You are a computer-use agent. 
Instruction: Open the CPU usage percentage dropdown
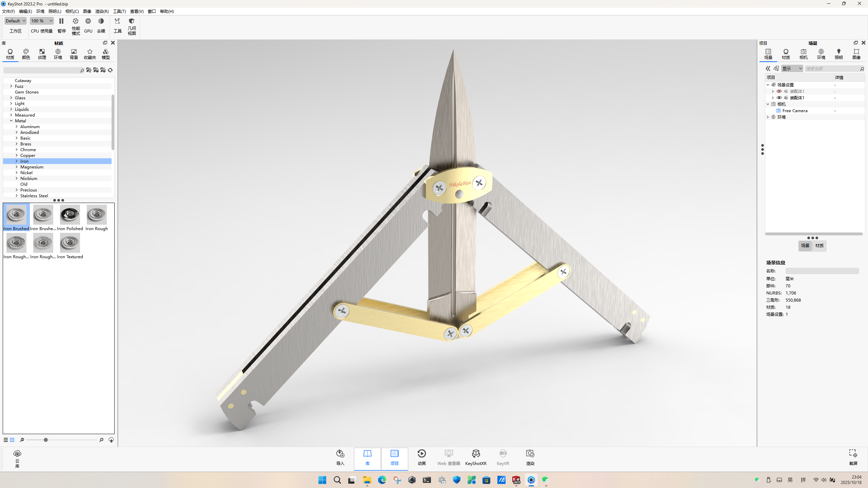tap(42, 21)
